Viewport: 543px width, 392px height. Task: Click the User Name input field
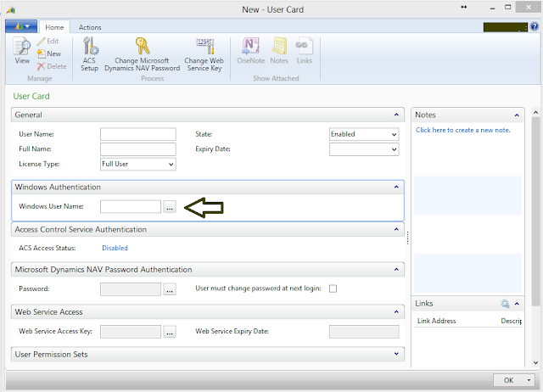[x=137, y=134]
